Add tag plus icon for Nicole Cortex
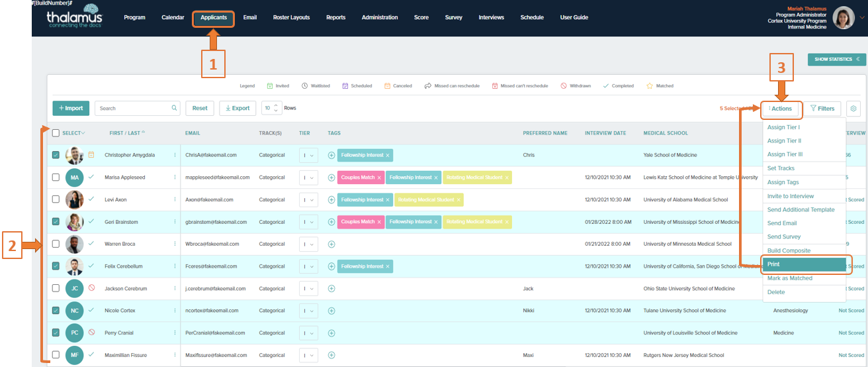This screenshot has width=868, height=367. (331, 311)
